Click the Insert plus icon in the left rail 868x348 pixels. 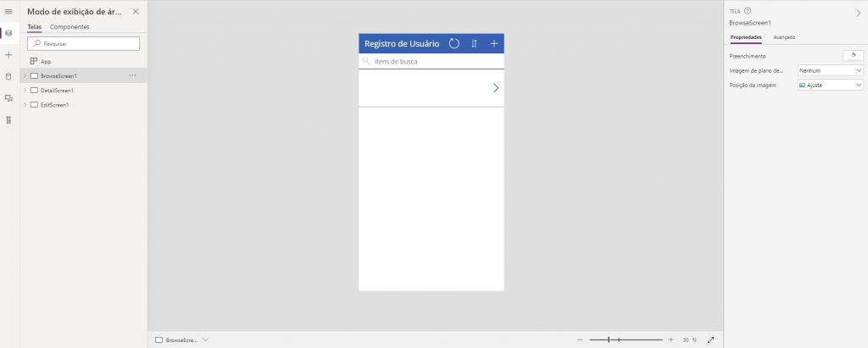(x=8, y=54)
